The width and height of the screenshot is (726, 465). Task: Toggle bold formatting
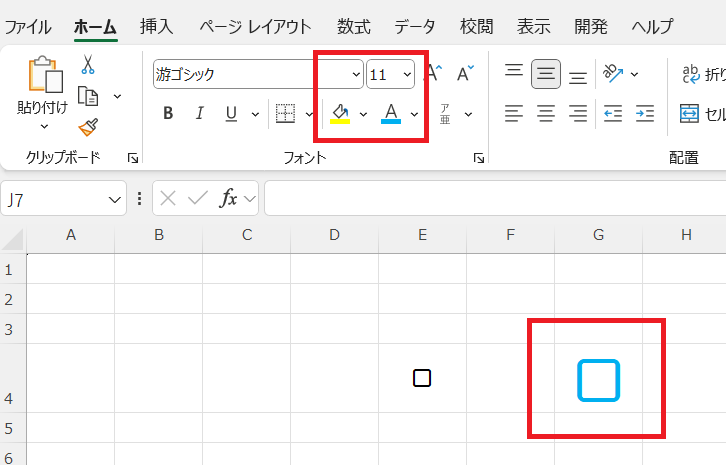[168, 113]
